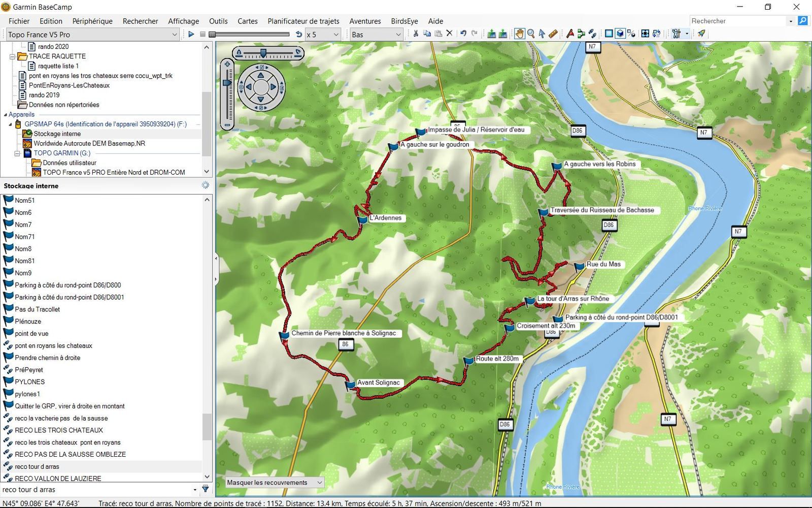Click the compass pan-up arrow

pos(261,76)
